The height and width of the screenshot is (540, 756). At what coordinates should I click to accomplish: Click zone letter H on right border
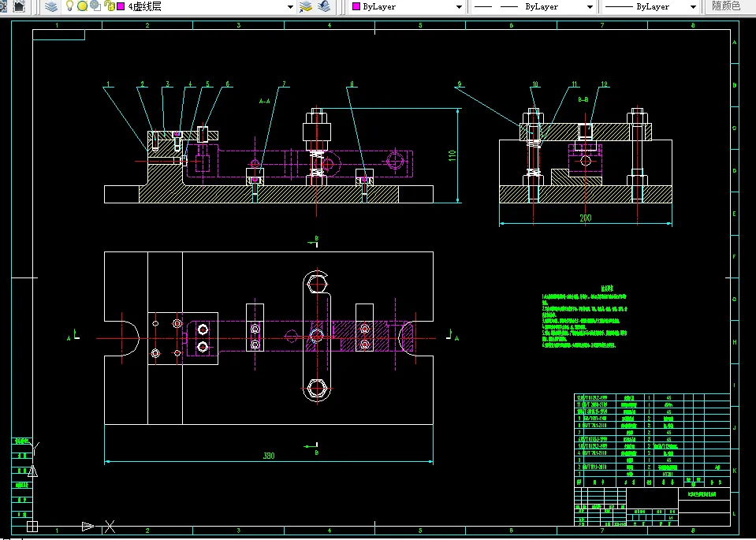click(734, 342)
